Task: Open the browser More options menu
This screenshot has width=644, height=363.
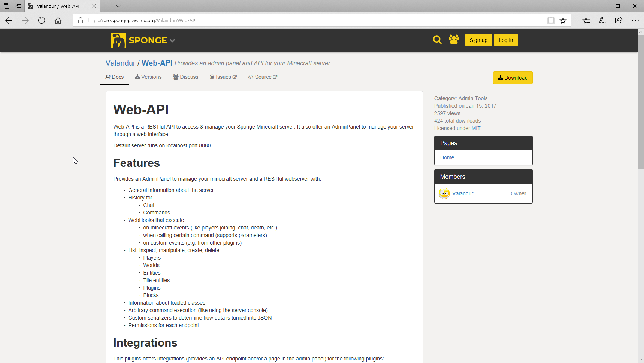Action: [x=635, y=20]
